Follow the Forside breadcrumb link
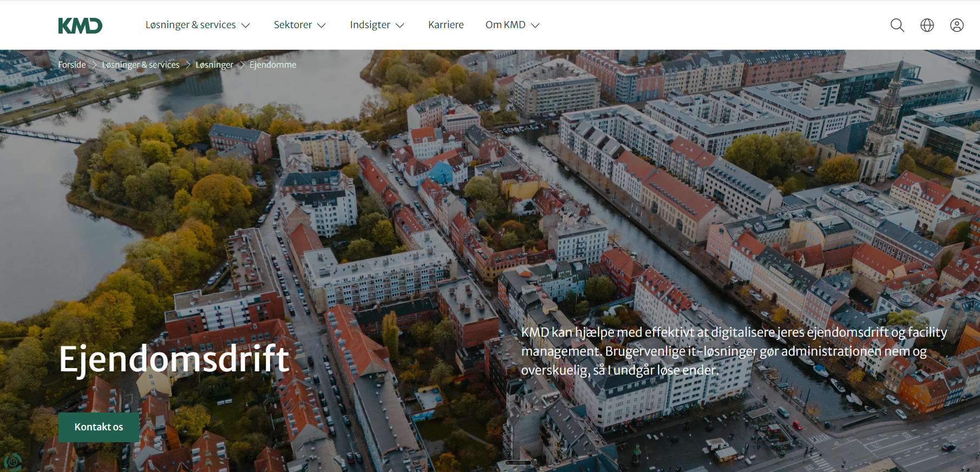 [72, 64]
